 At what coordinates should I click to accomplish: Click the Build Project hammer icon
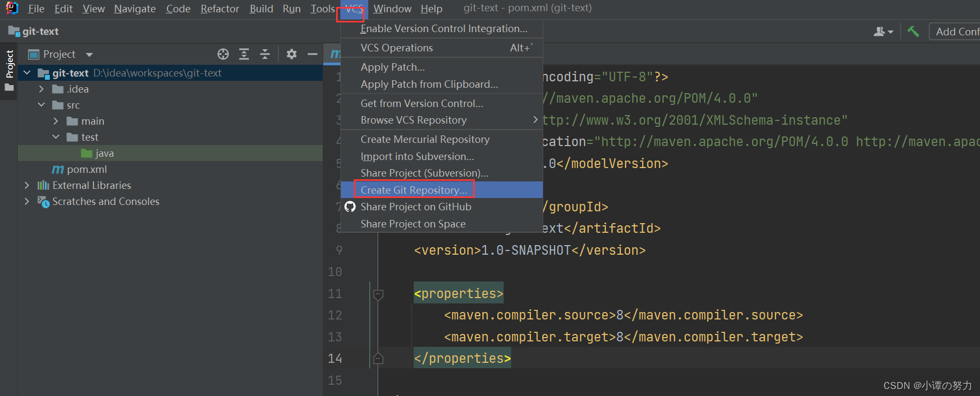coord(914,32)
